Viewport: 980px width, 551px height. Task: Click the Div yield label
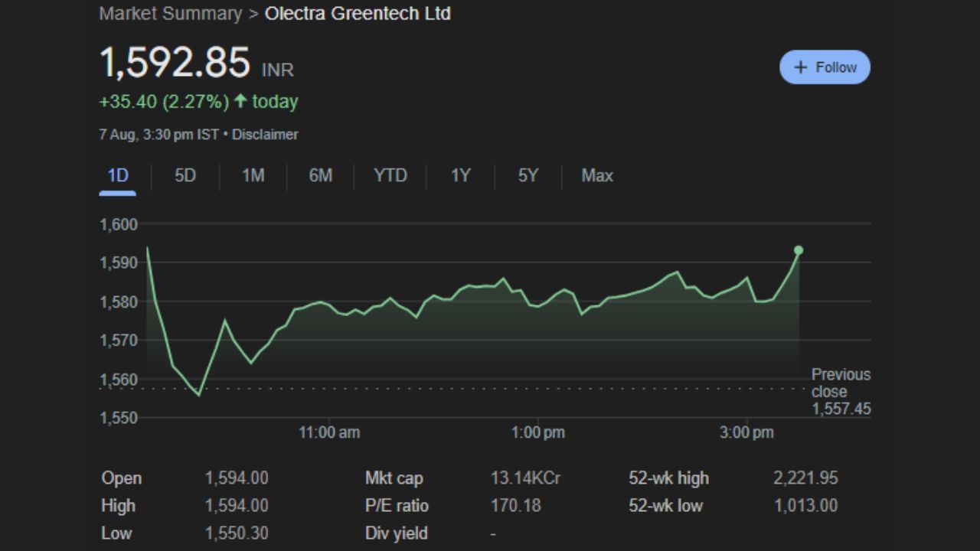(396, 533)
